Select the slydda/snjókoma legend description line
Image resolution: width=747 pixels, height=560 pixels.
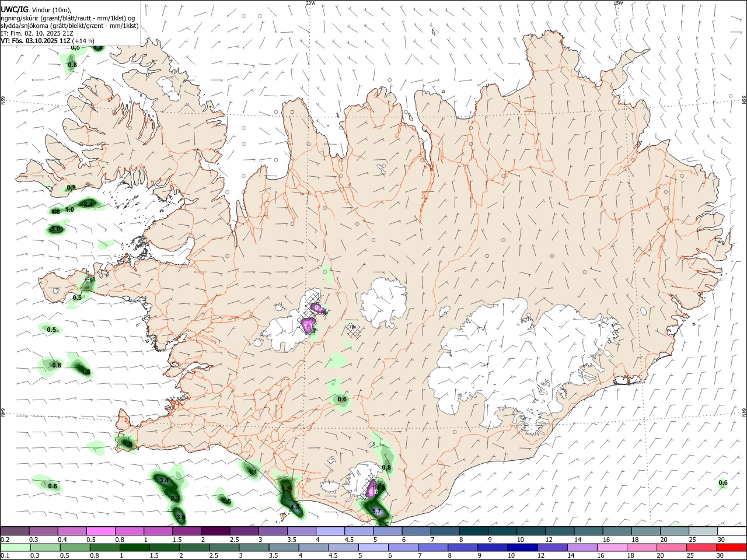click(x=69, y=26)
